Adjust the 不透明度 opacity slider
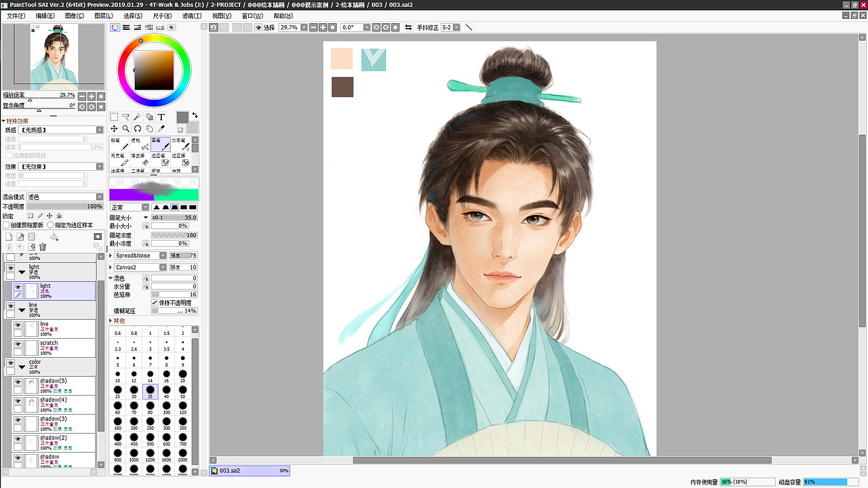Viewport: 868px width, 488px height. (x=65, y=206)
